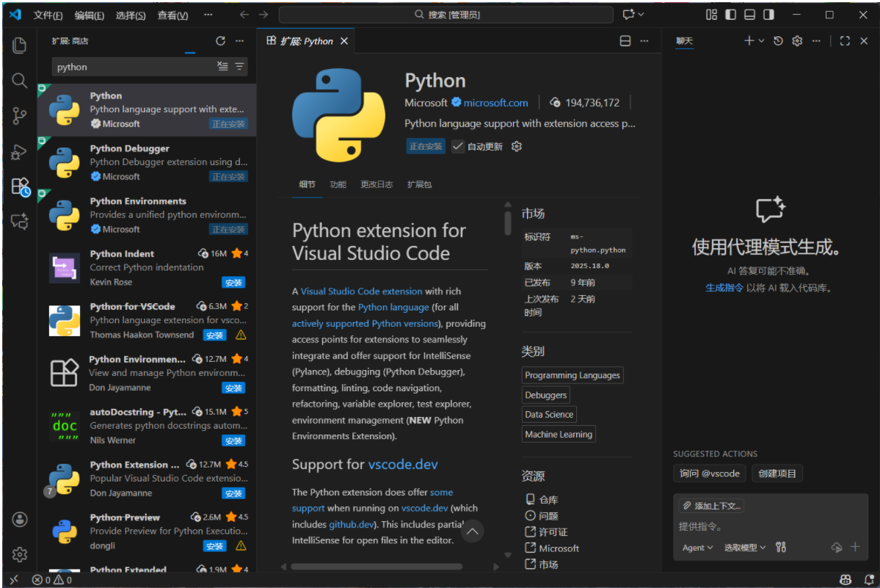Select Python Debugger in extension list
Image resolution: width=880 pixels, height=588 pixels.
click(x=147, y=163)
